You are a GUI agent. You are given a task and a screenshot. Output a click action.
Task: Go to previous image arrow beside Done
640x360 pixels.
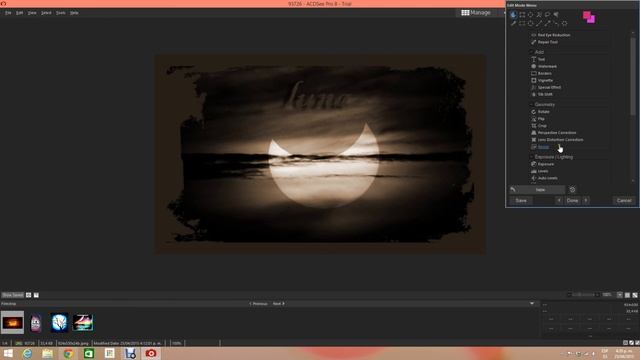point(559,200)
